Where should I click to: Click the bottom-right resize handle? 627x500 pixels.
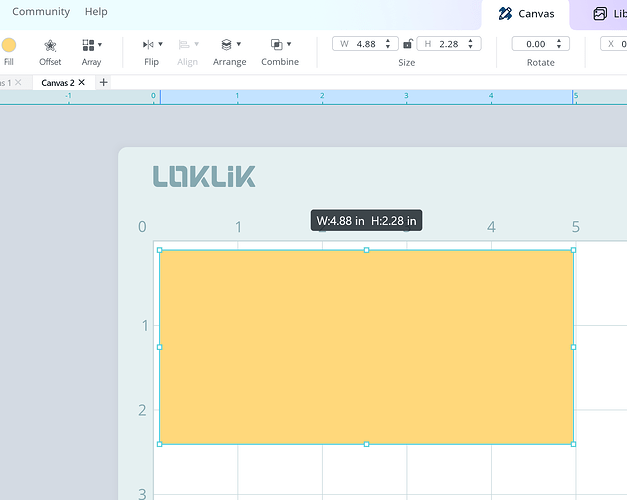pyautogui.click(x=573, y=444)
